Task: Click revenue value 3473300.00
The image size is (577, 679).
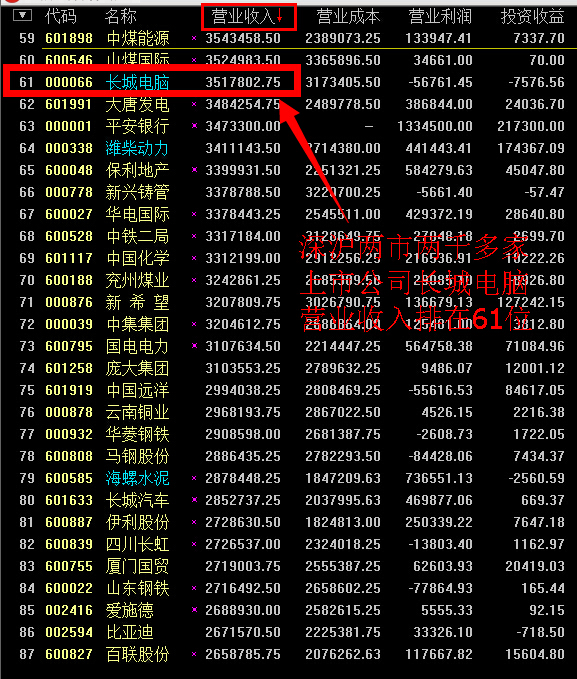Action: point(243,126)
